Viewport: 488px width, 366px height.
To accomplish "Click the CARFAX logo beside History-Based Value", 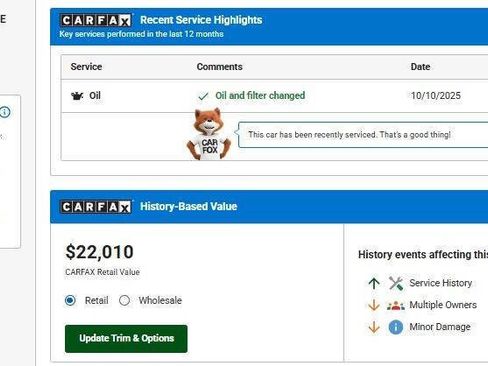I will (x=96, y=207).
